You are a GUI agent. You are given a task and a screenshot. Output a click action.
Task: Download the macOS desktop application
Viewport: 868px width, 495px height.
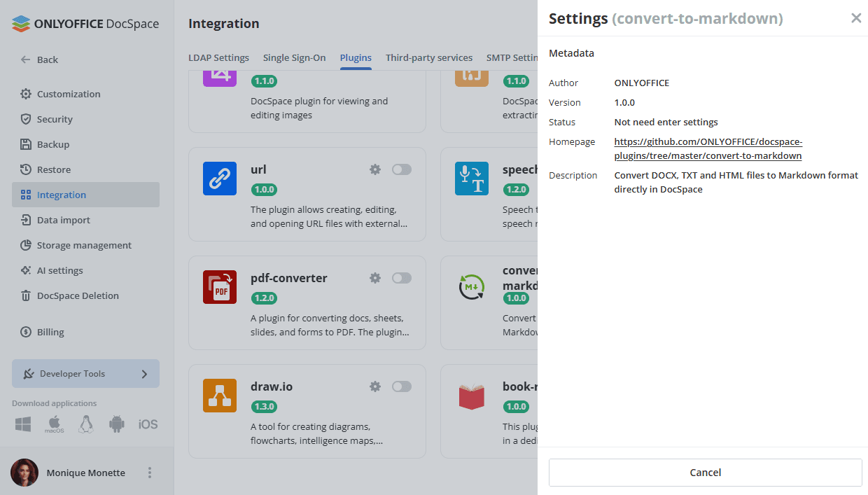pos(55,424)
